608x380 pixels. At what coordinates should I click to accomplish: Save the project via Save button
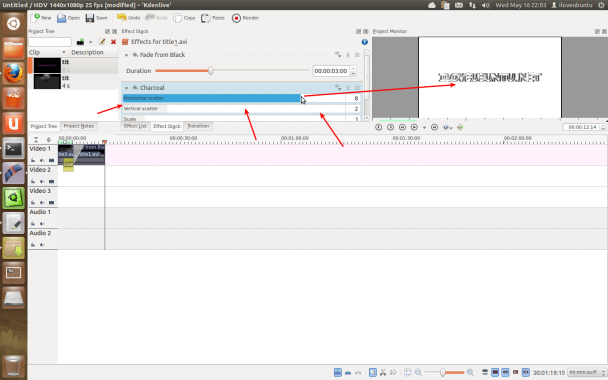[96, 18]
